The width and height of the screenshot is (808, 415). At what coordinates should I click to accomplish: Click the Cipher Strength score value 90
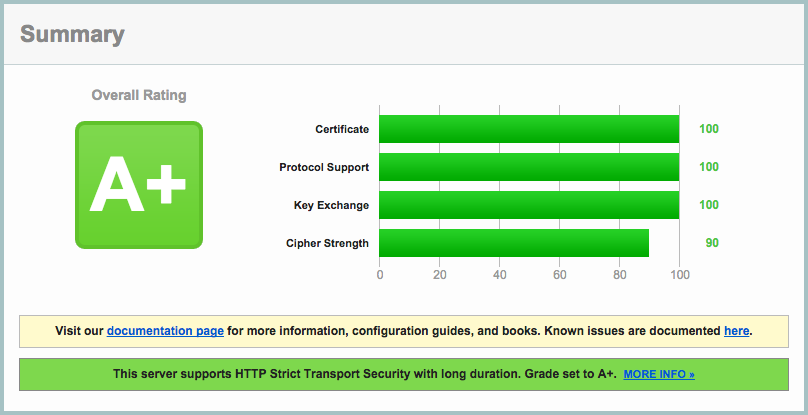712,243
